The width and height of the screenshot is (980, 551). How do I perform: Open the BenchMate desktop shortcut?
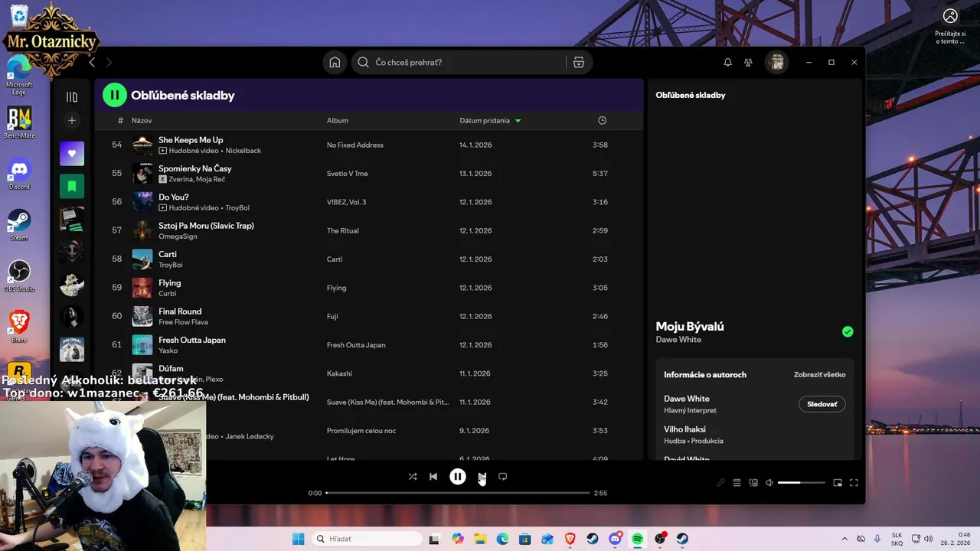19,123
